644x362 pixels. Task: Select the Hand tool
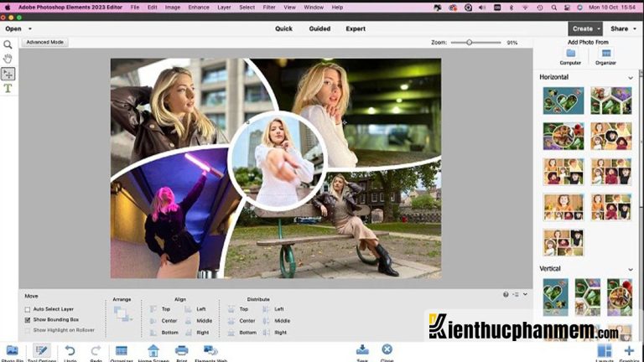(8, 59)
